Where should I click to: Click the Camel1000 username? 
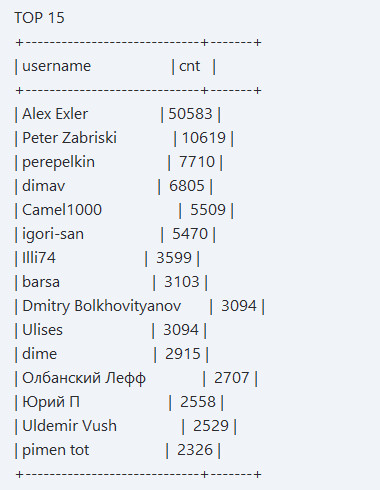coord(62,210)
